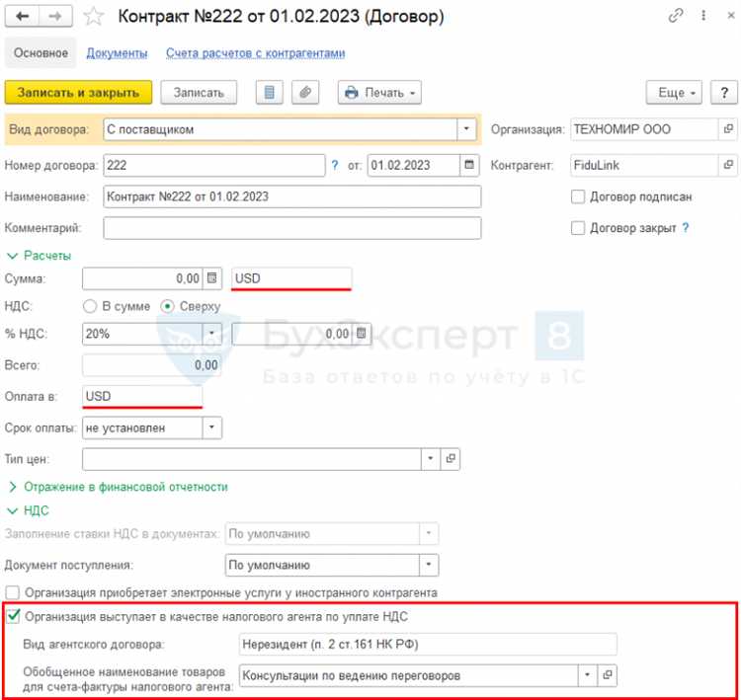Viewport: 741px width, 700px height.
Task: Open the FiduLink counterparty card
Action: pos(728,165)
